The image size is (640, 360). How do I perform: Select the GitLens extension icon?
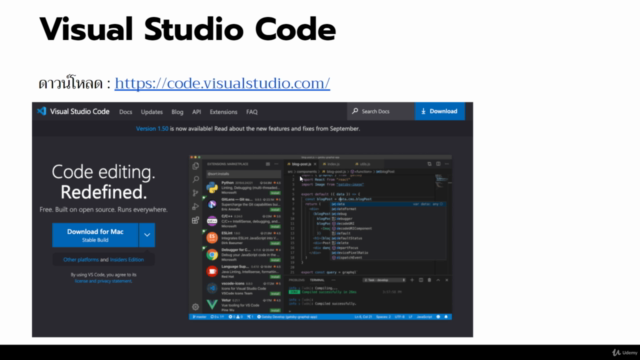(x=212, y=204)
